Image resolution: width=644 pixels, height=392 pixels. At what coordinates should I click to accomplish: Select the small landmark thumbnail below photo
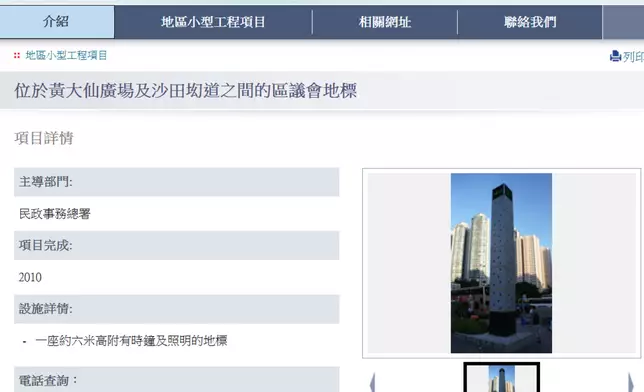tap(501, 378)
